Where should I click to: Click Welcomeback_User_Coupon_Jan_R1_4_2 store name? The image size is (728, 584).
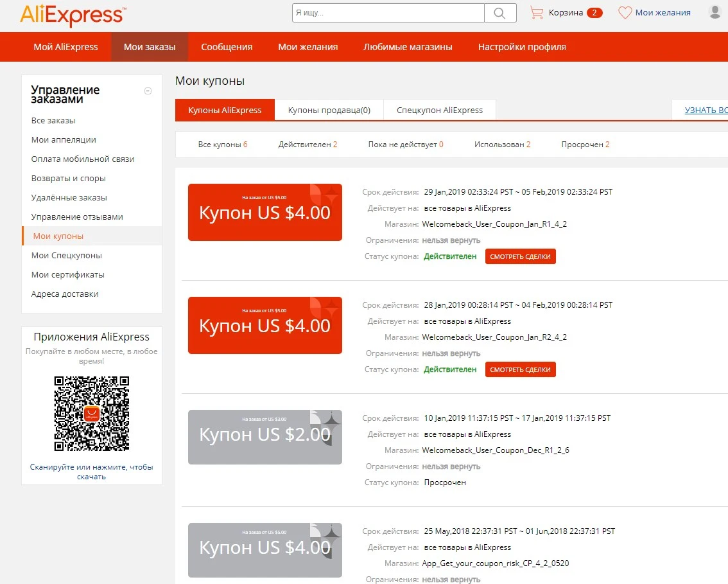coord(494,224)
